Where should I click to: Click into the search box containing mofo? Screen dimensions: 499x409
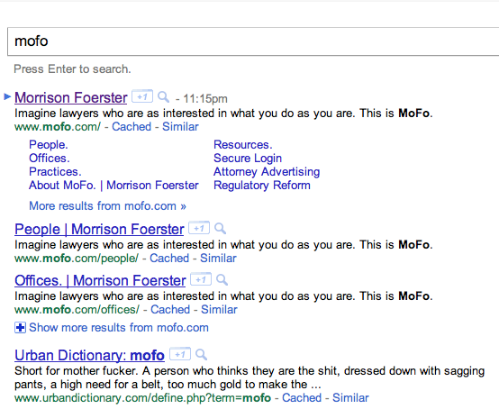tap(253, 41)
